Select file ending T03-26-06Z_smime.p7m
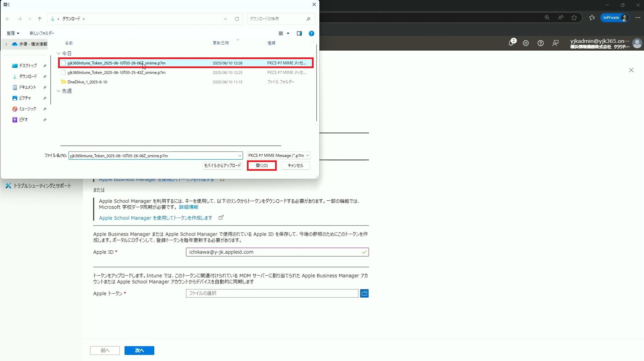 point(186,63)
